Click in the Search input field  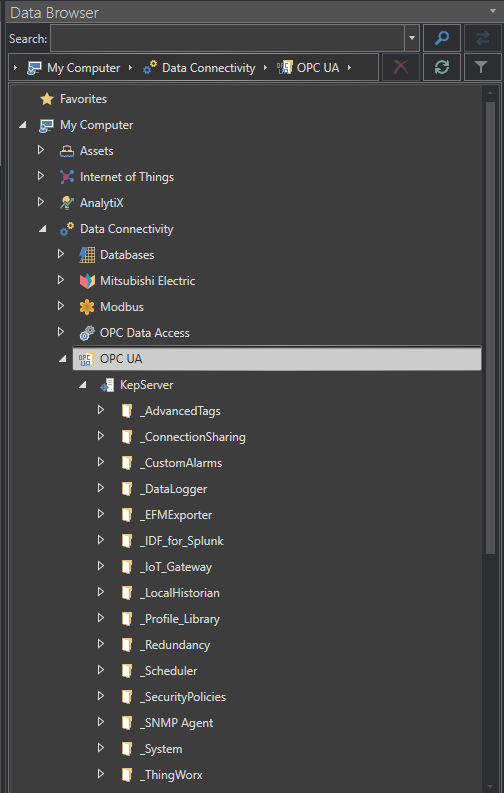tap(227, 38)
